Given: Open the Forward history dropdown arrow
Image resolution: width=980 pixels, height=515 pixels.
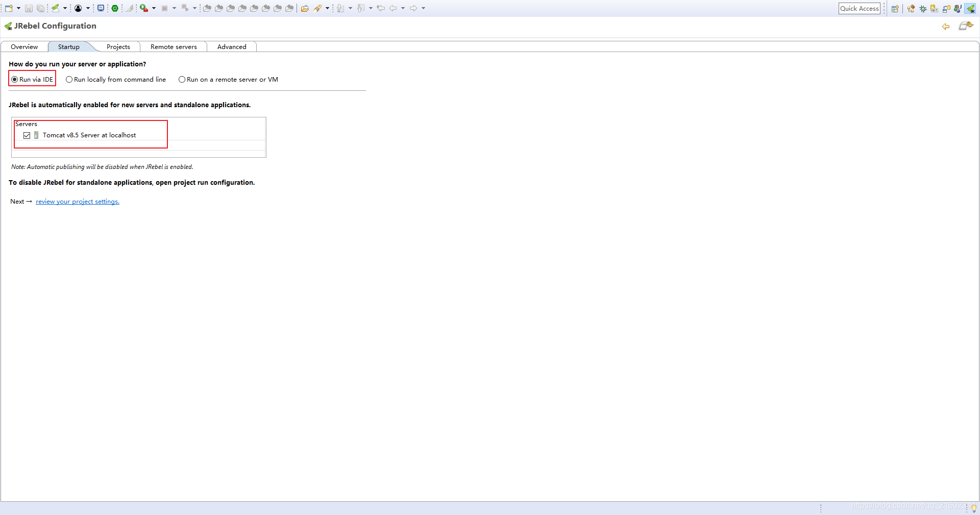Looking at the screenshot, I should pos(423,8).
